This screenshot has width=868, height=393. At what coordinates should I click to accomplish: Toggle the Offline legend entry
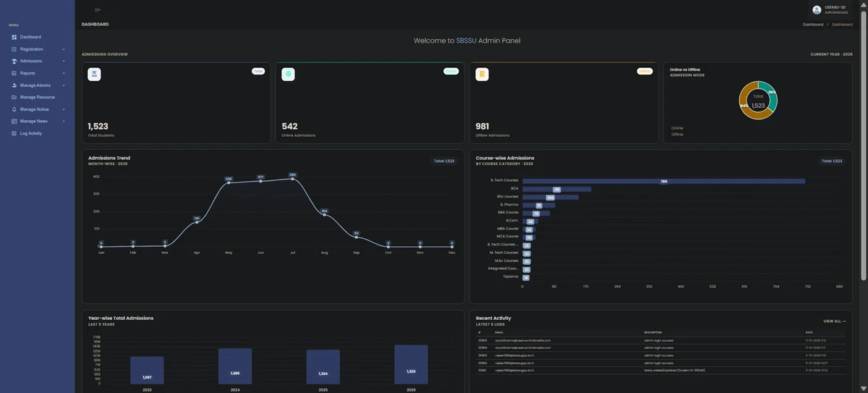677,135
